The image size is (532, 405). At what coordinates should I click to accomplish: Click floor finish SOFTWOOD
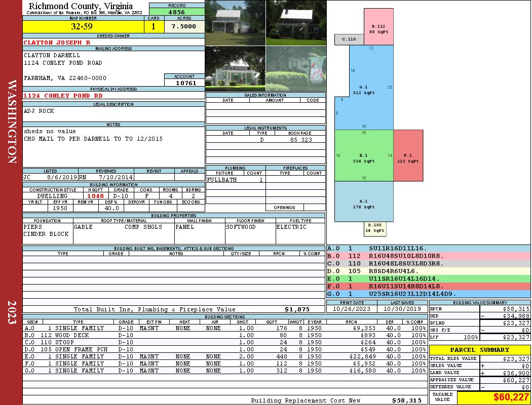[241, 227]
